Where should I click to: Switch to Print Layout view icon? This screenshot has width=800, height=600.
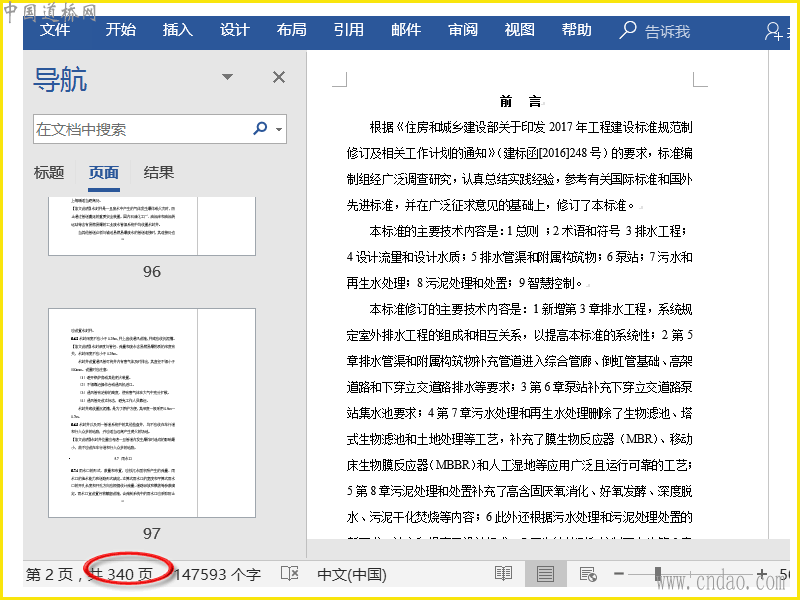click(545, 574)
